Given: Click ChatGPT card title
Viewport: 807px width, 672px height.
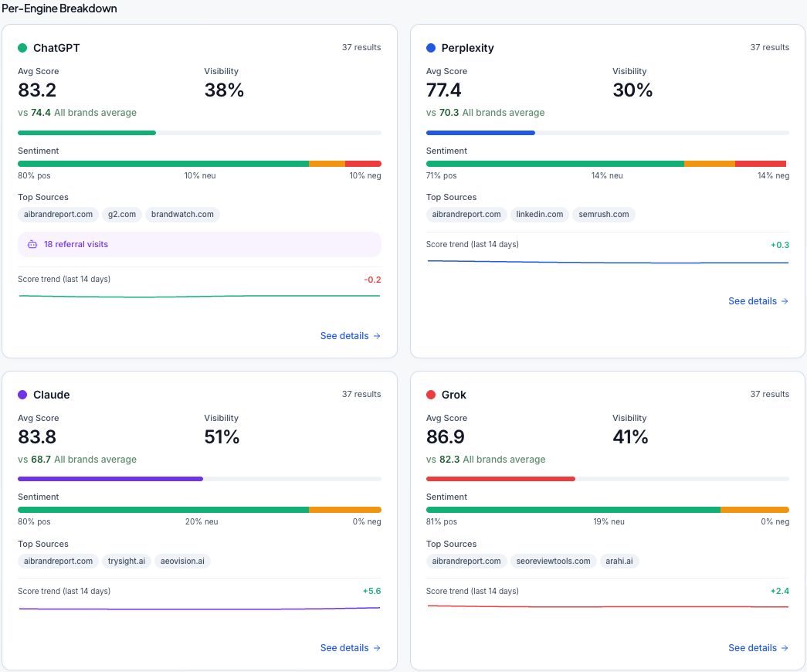Looking at the screenshot, I should pyautogui.click(x=56, y=48).
